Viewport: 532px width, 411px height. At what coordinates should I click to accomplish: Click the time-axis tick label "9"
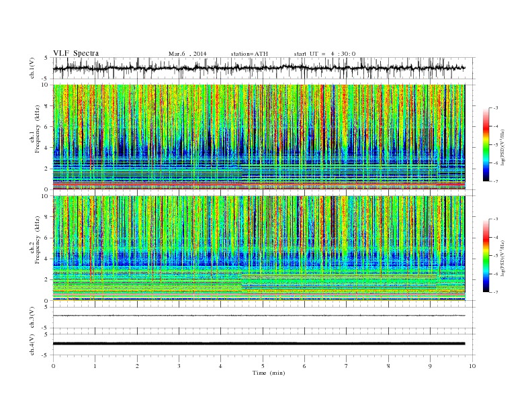click(430, 366)
